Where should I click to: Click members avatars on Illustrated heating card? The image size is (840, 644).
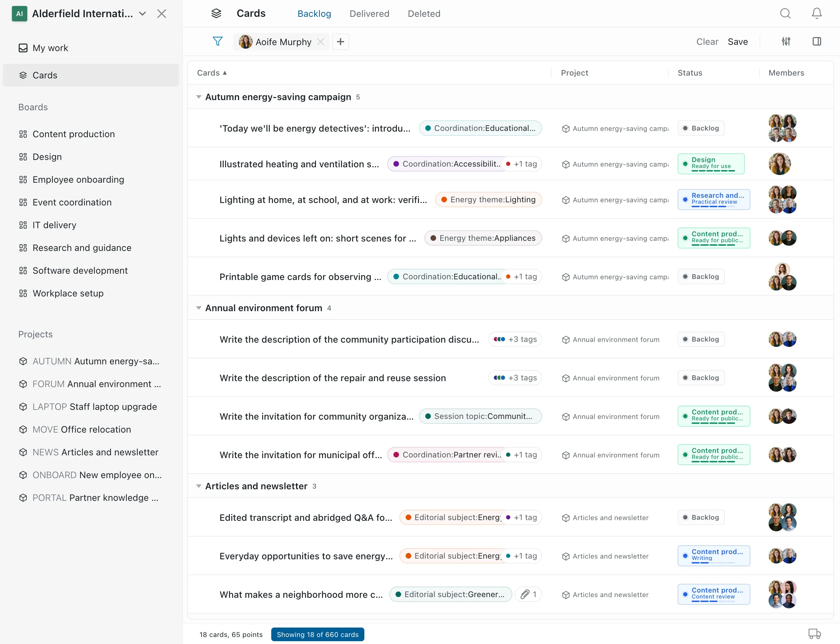(x=779, y=164)
